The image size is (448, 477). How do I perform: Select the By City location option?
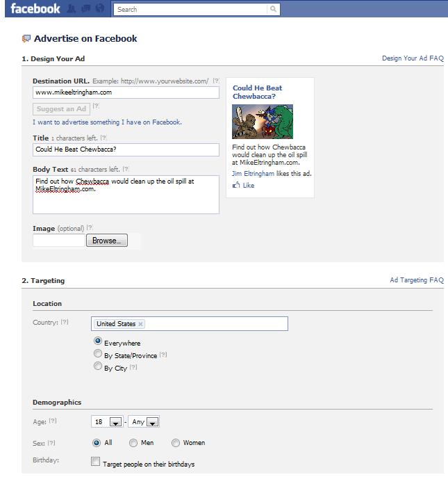coord(98,367)
